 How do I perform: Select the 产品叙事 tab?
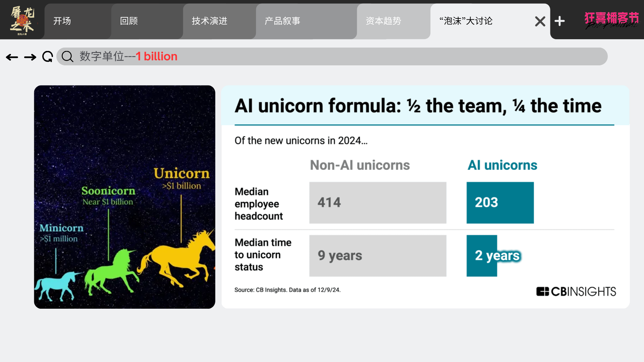282,21
